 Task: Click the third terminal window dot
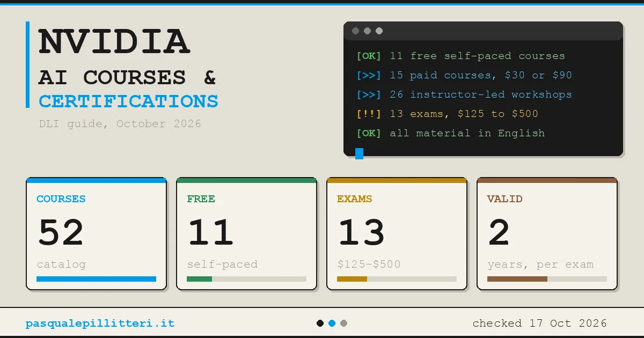[379, 31]
